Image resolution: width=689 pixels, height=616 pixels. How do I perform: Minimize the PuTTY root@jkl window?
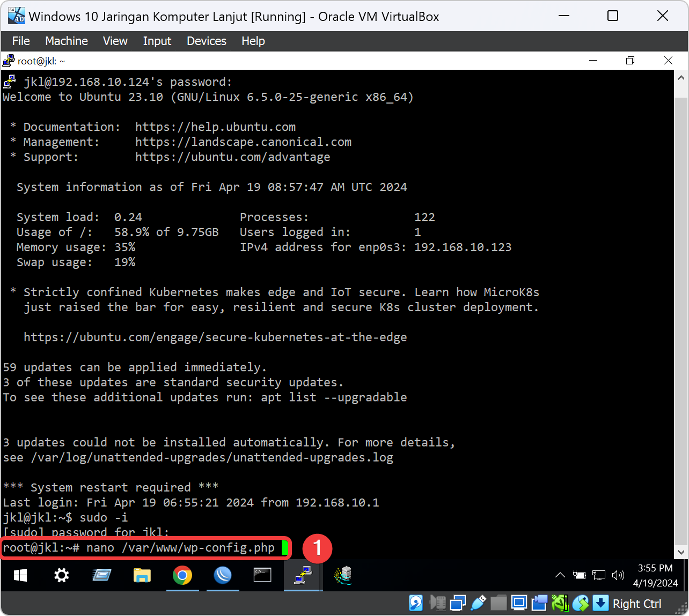coord(593,61)
